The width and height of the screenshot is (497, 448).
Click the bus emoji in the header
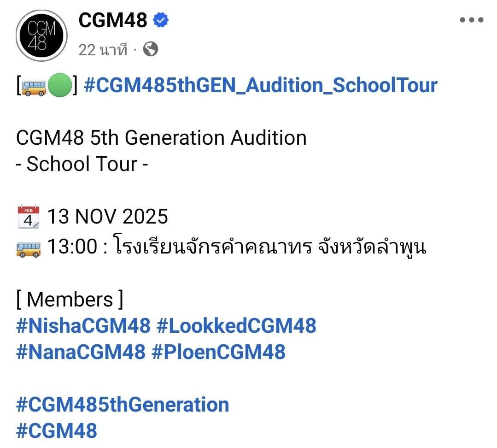(x=34, y=86)
